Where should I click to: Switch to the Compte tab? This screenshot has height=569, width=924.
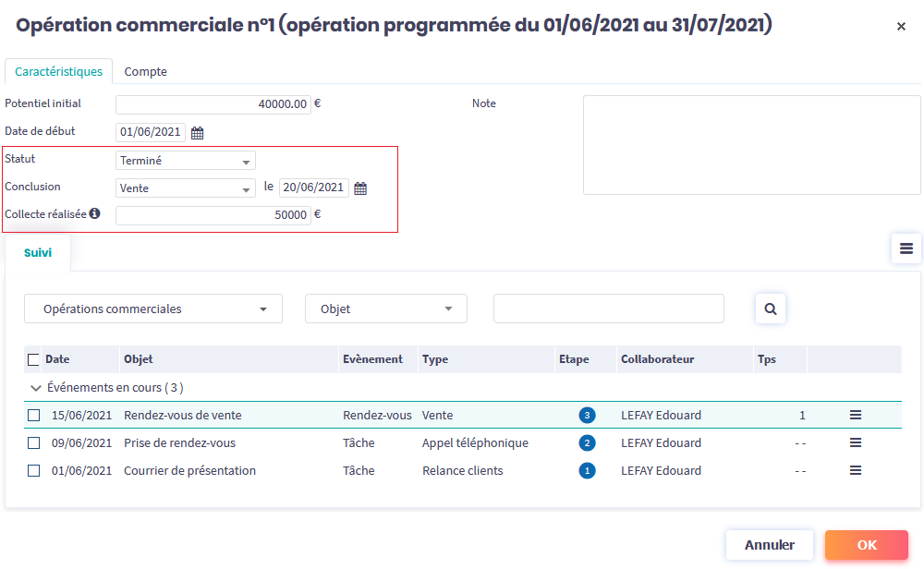click(145, 72)
